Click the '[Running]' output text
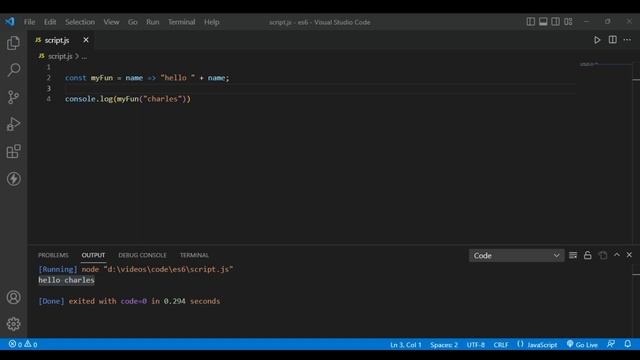The height and width of the screenshot is (360, 640). pos(58,269)
